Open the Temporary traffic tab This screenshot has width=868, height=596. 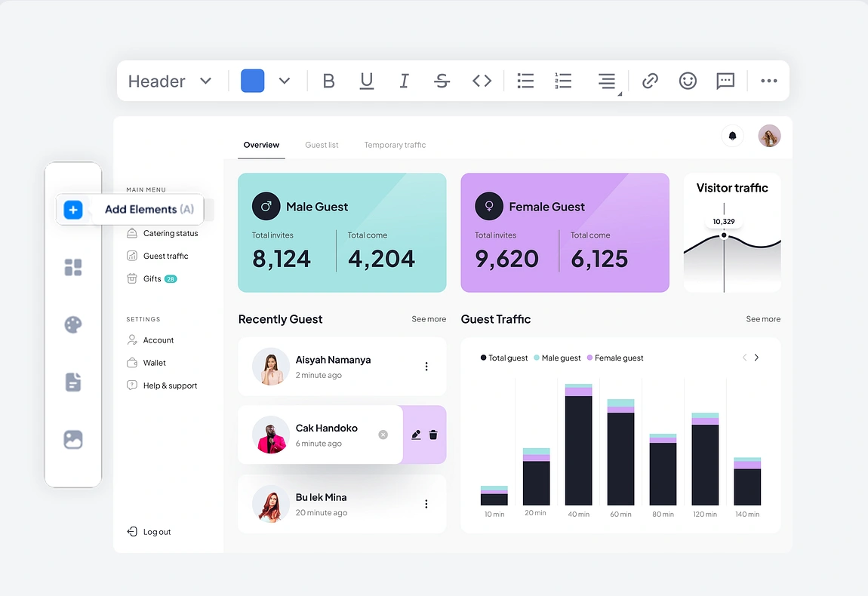[395, 145]
